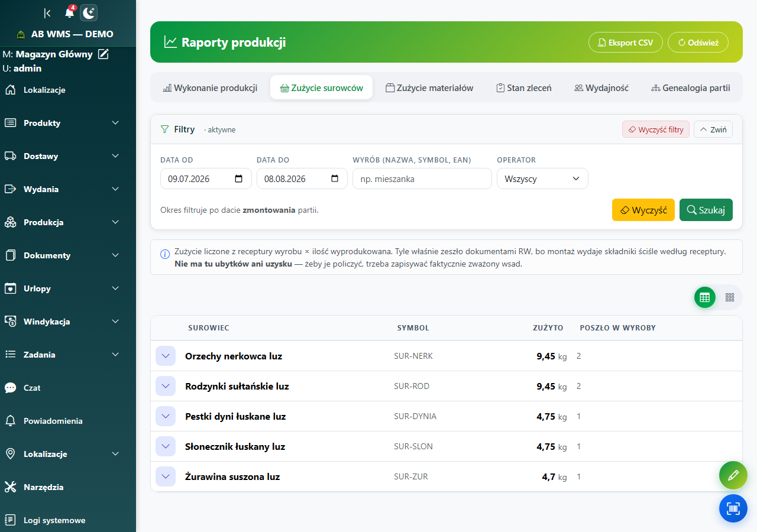Click the green pencil floating button

pyautogui.click(x=733, y=475)
